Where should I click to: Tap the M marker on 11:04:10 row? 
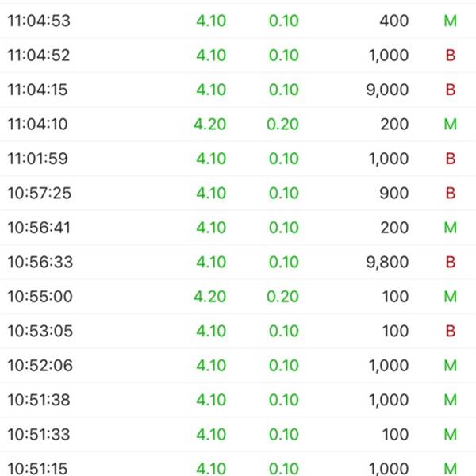450,125
